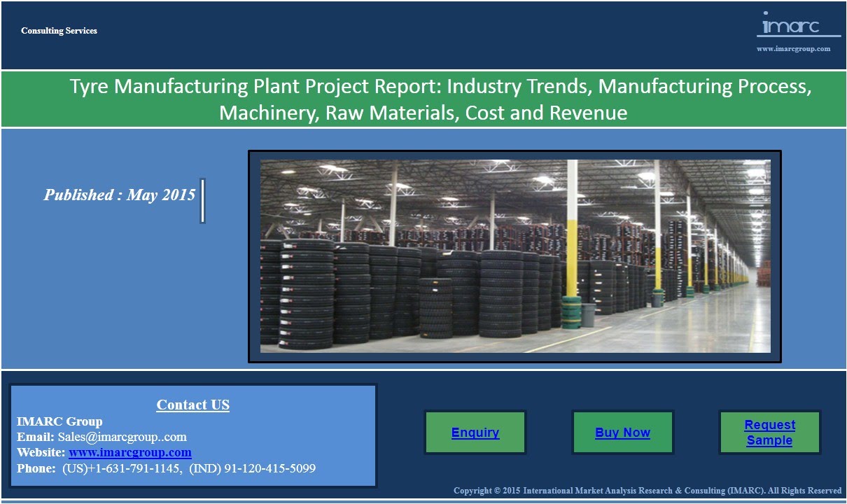The height and width of the screenshot is (504, 847).
Task: Click the Phone number line
Action: point(167,468)
